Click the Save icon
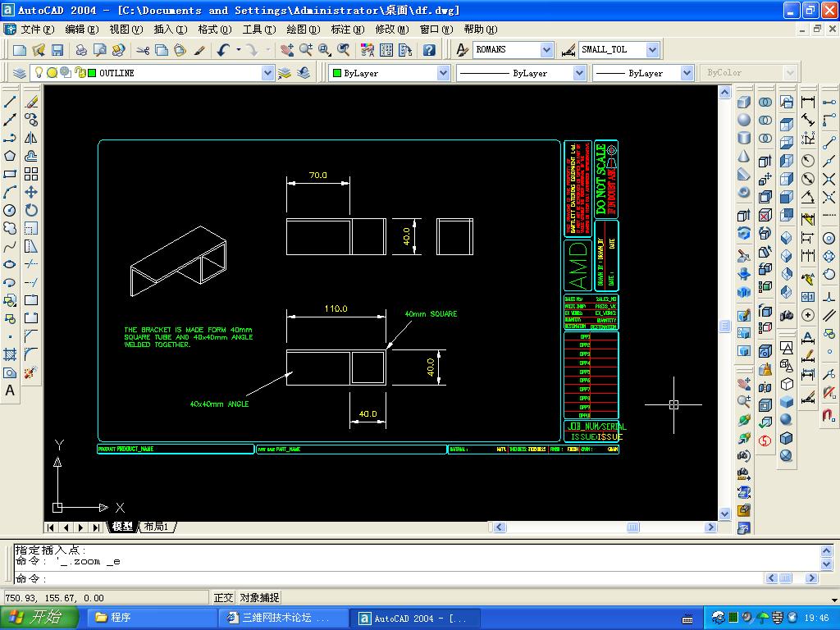Screen dimensions: 840x630 click(57, 50)
